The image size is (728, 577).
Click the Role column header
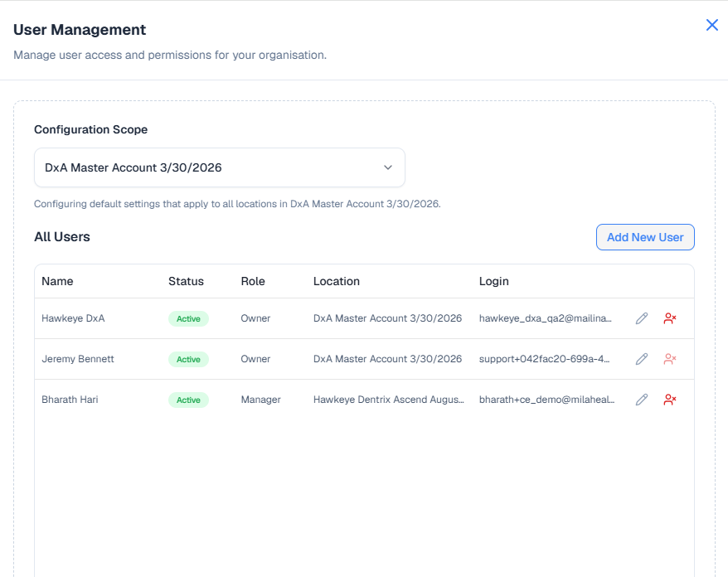(x=253, y=281)
